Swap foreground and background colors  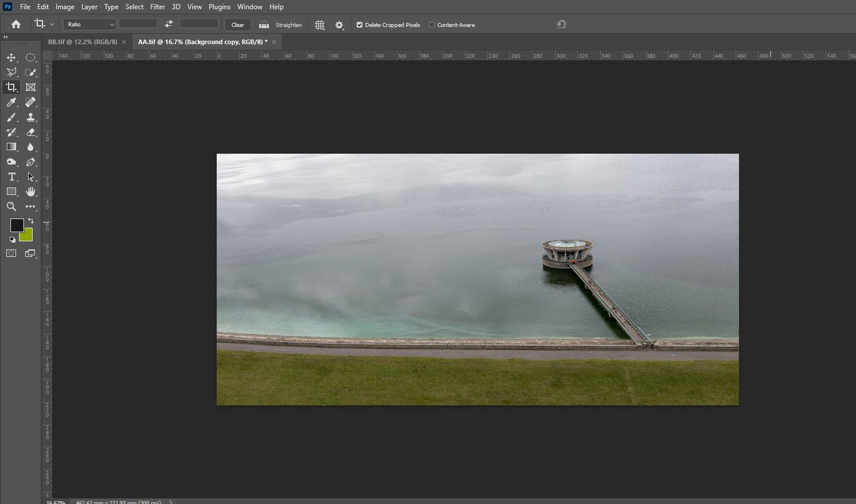(31, 221)
